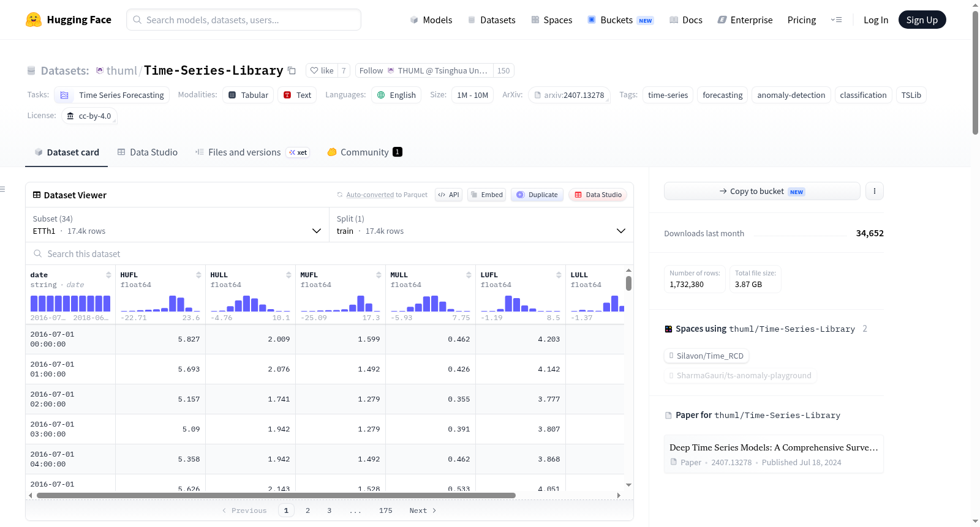
Task: Click the API button in Dataset Viewer
Action: 448,195
